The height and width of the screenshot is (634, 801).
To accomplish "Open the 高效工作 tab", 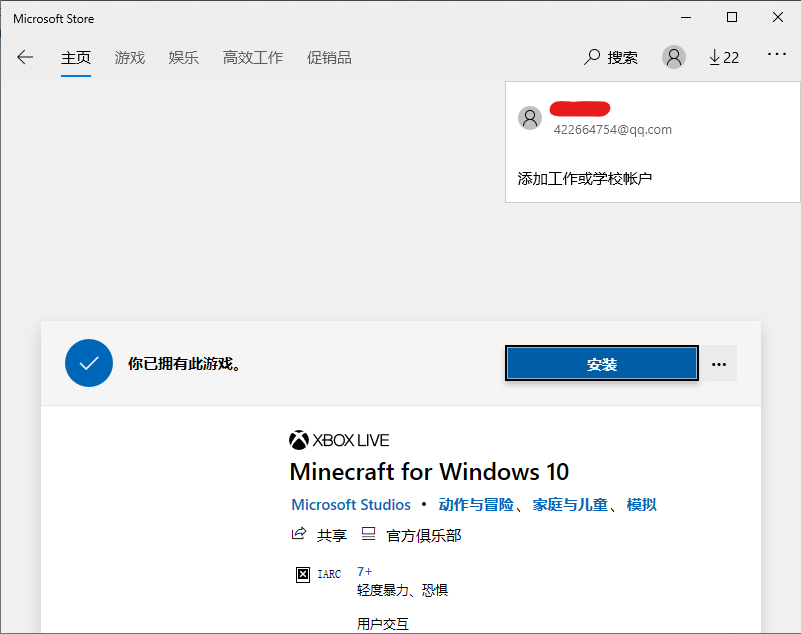I will (x=253, y=58).
